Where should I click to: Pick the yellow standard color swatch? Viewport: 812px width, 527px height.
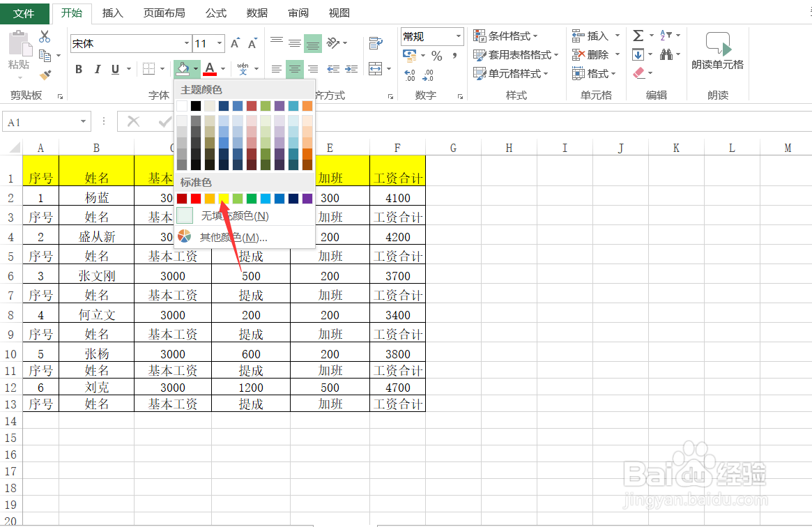[224, 198]
